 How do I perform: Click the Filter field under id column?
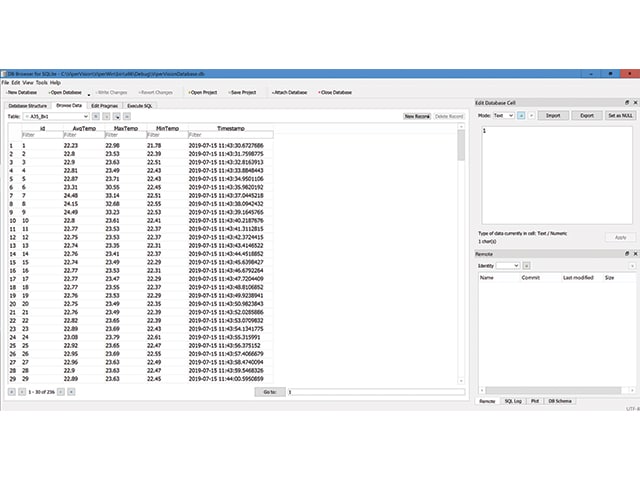click(42, 135)
